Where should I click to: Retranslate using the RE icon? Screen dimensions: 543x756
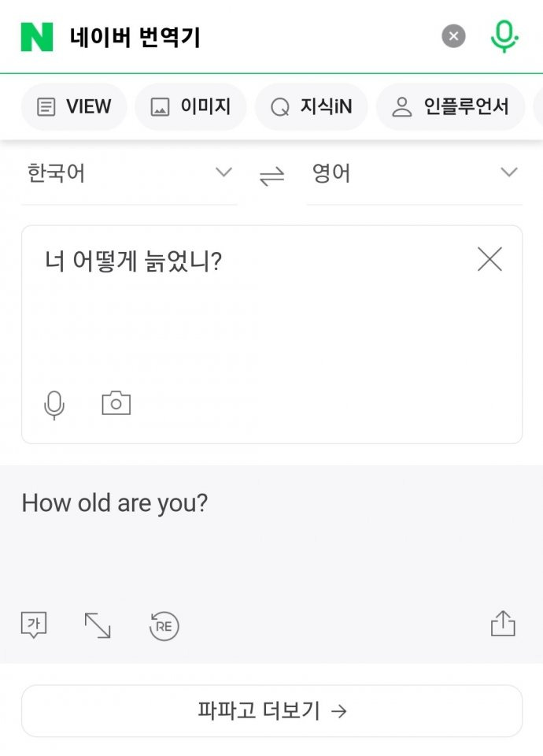(163, 626)
